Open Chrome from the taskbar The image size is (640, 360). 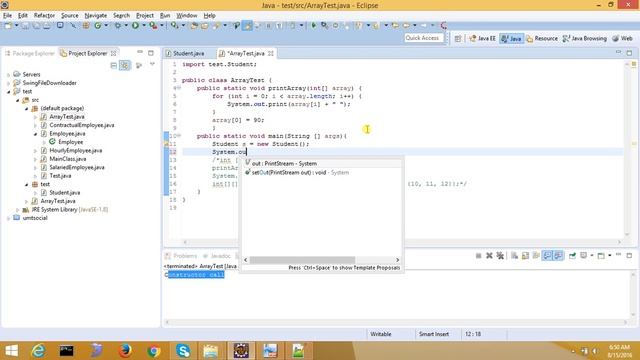[154, 351]
